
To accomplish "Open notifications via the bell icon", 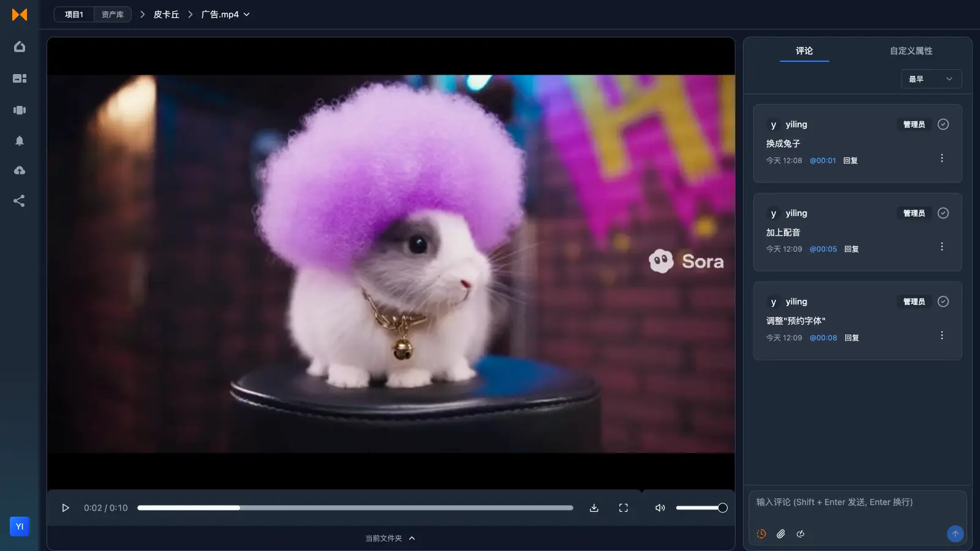I will pos(20,141).
